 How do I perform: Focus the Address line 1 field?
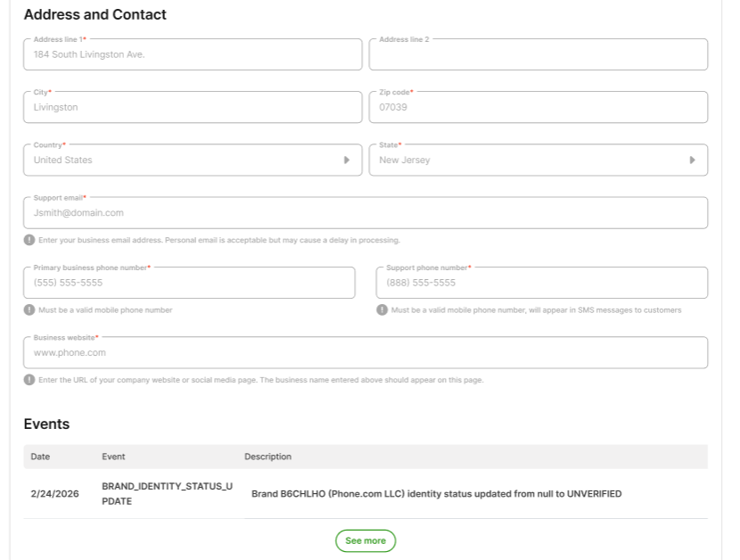tap(193, 54)
